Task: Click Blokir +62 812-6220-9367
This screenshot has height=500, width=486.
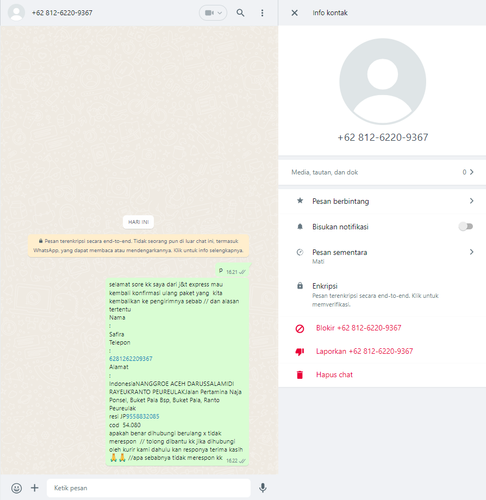Action: [358, 328]
